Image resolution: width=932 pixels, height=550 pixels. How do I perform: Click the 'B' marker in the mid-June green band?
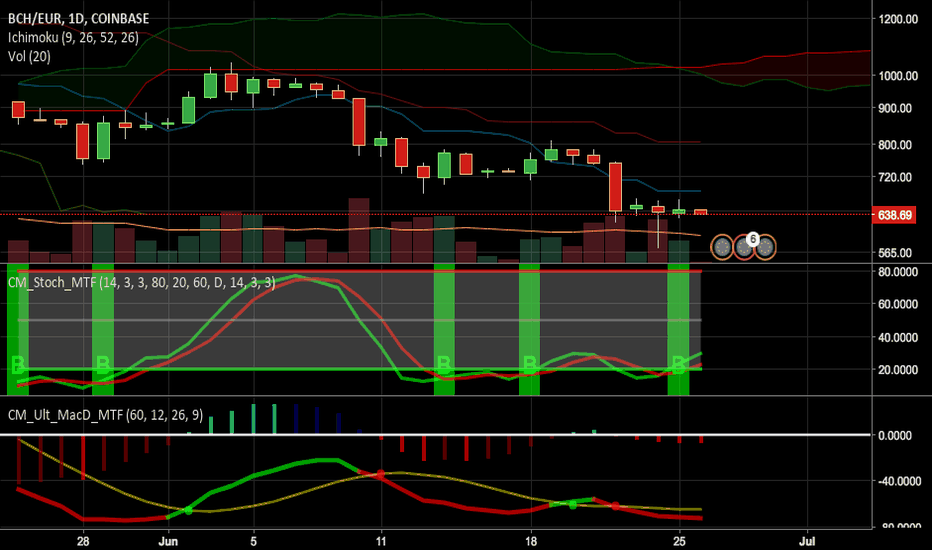click(443, 363)
